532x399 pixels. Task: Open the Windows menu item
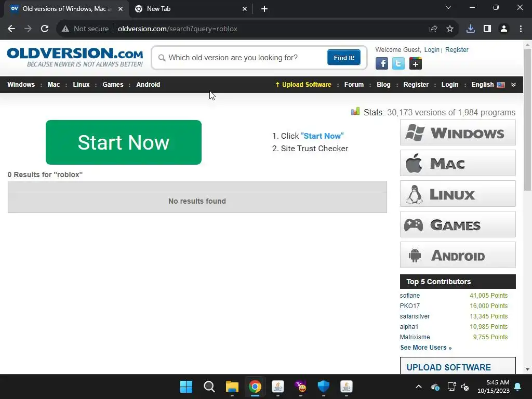coord(21,85)
